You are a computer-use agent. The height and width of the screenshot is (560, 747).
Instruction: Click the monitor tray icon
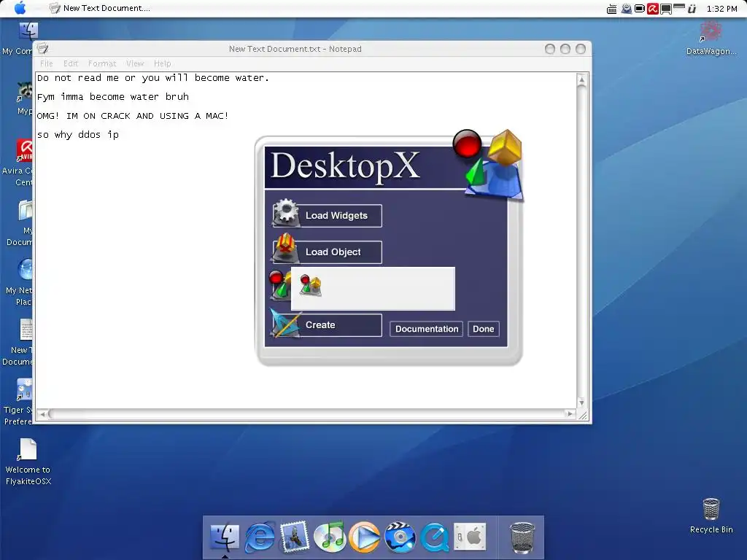pos(666,9)
